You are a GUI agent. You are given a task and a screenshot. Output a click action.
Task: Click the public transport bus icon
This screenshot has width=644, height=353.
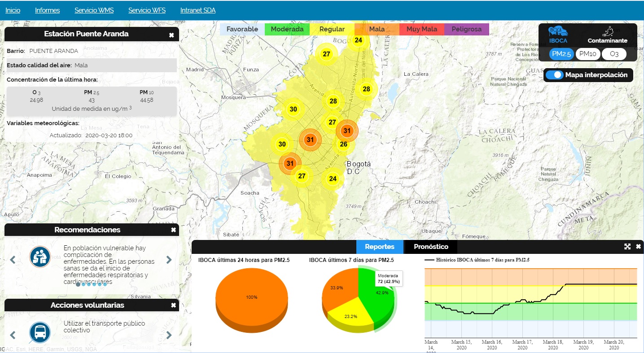[40, 332]
